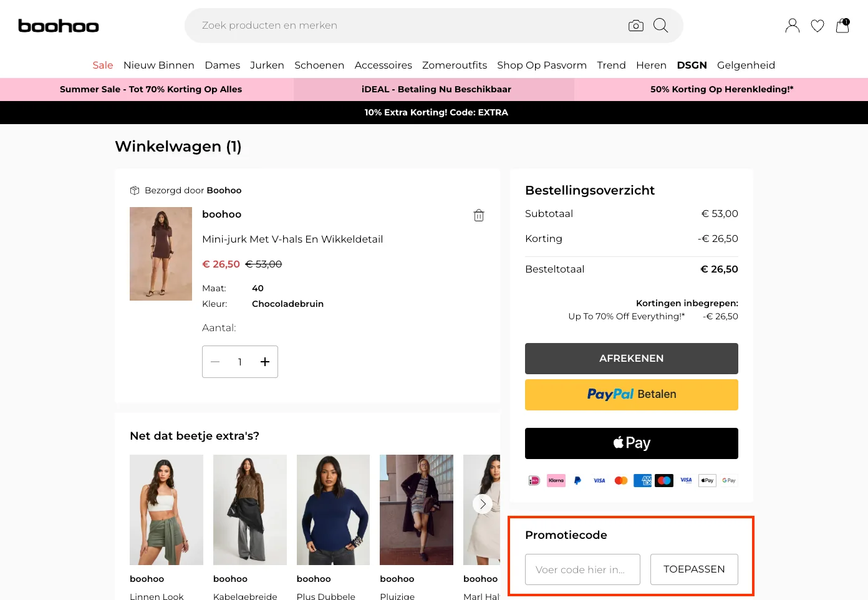Image resolution: width=868 pixels, height=600 pixels.
Task: Open the Gelgenheid menu
Action: (x=746, y=65)
